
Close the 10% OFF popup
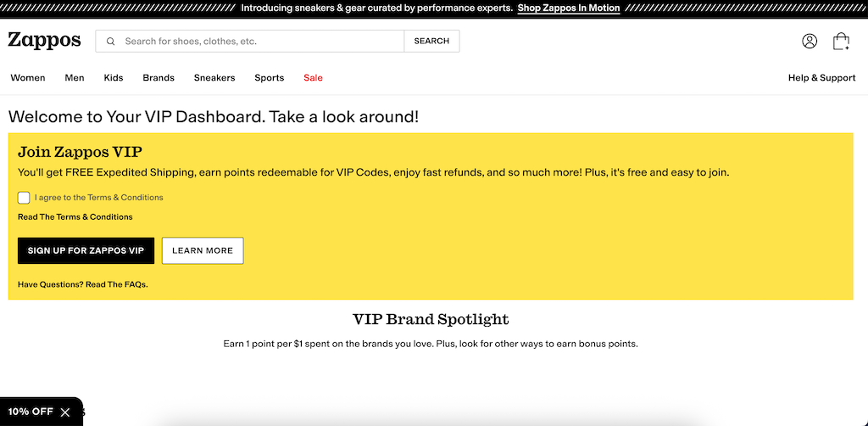click(65, 412)
